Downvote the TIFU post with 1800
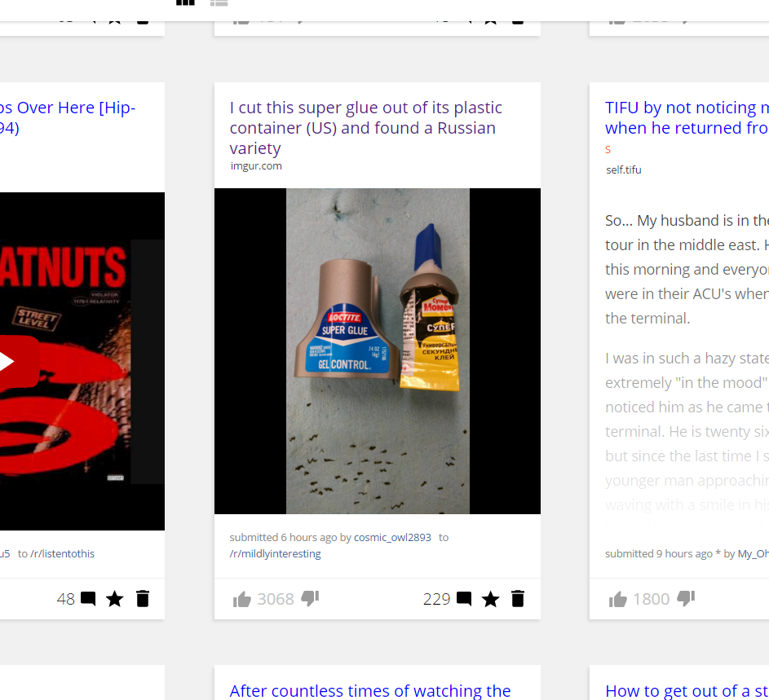 click(686, 599)
